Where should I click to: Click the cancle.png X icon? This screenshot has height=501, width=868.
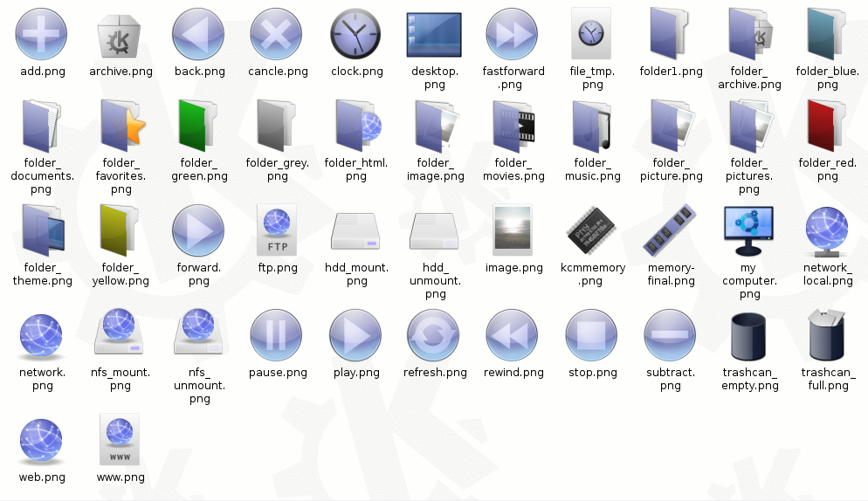click(276, 34)
